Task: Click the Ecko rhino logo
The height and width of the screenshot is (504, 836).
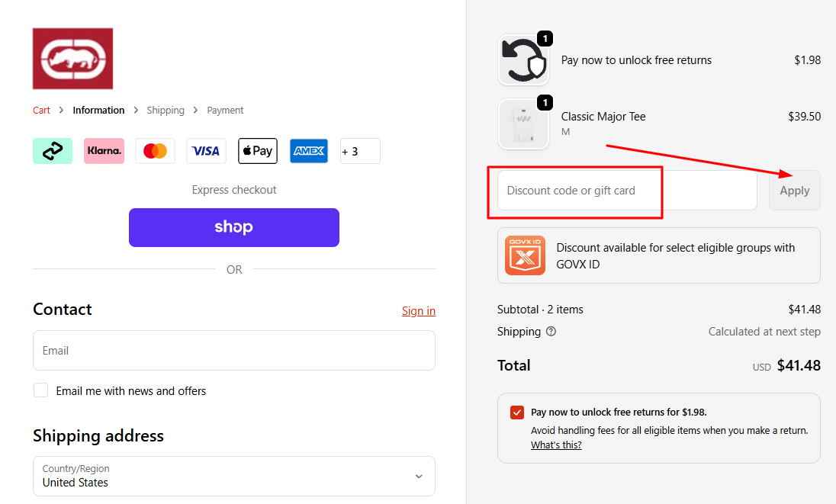Action: tap(72, 58)
